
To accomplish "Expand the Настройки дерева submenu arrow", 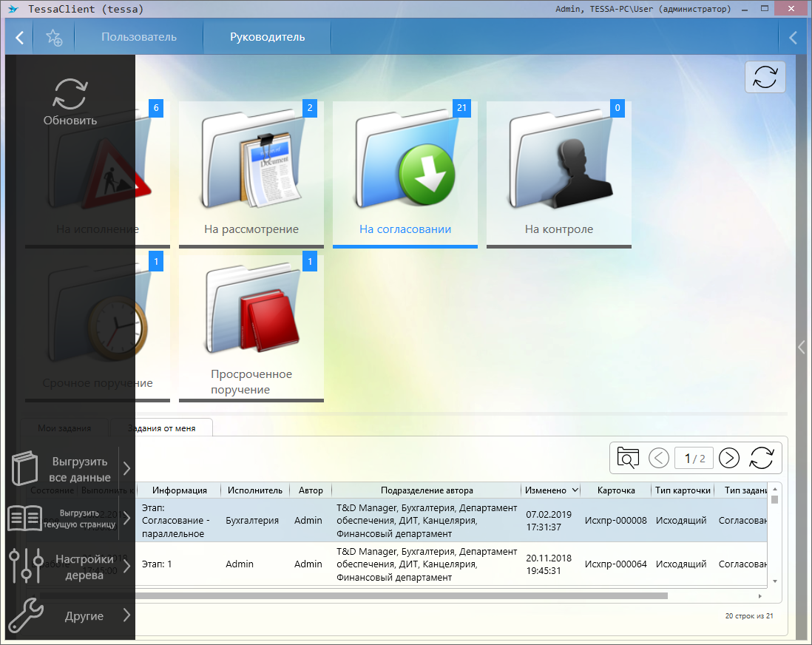I will 127,567.
